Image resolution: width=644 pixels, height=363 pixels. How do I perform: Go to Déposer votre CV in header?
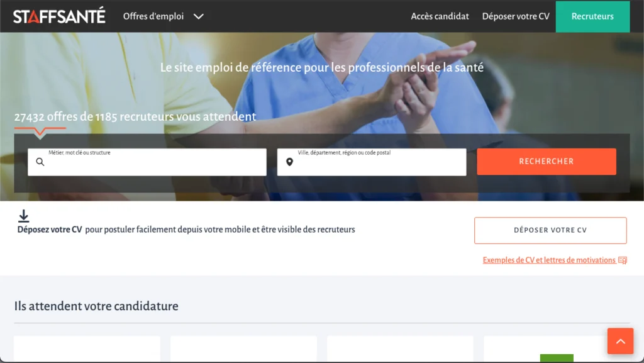point(516,16)
